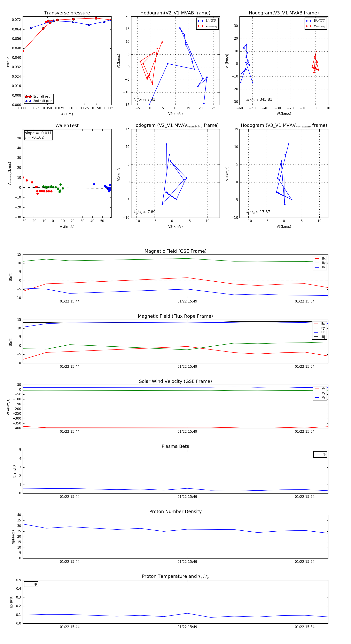Click the 'Hodogram (V2_V1 MVAV remaining frame)' title
This screenshot has width=351, height=644.
(175, 125)
